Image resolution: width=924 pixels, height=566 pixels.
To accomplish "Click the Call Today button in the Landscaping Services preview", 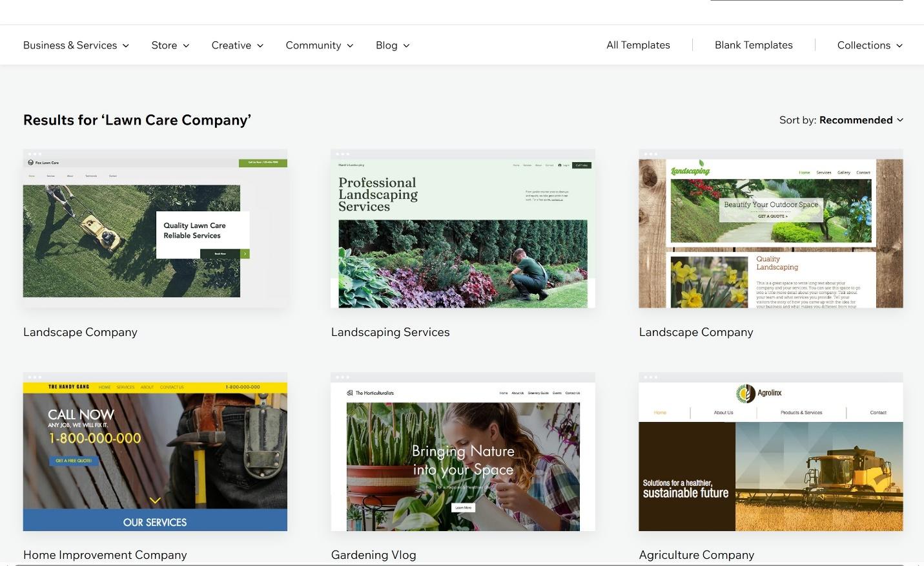I will (x=580, y=165).
